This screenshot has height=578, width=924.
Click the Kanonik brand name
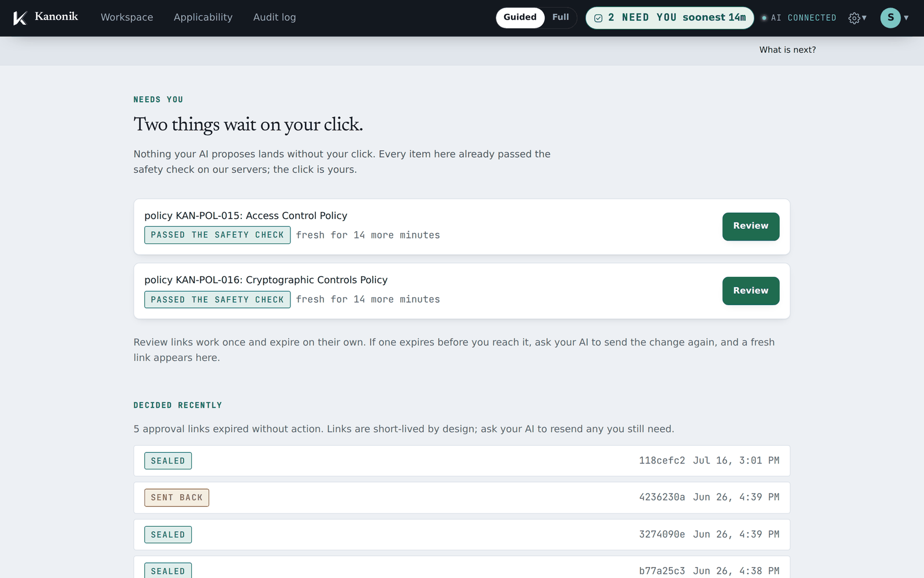[56, 17]
